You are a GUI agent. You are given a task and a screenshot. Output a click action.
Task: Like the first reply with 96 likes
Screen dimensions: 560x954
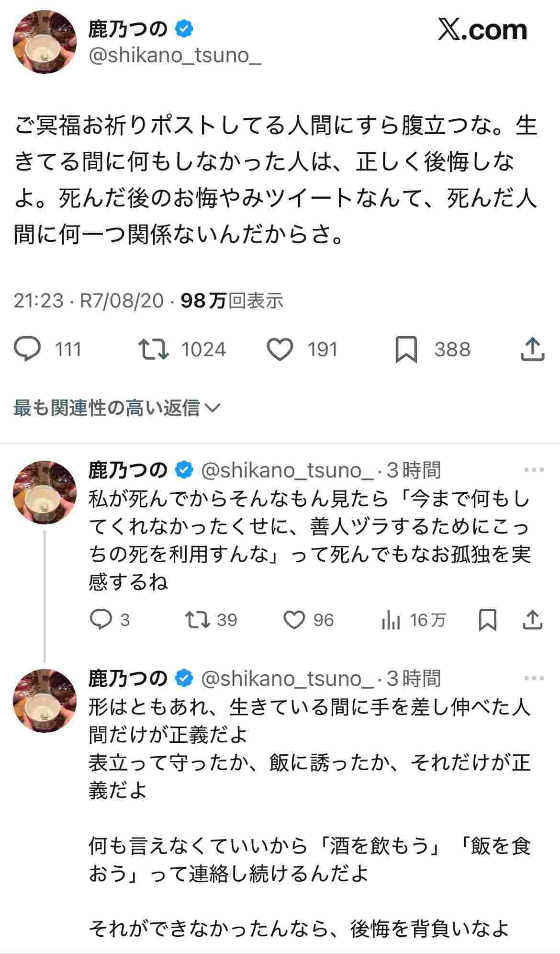(x=294, y=620)
